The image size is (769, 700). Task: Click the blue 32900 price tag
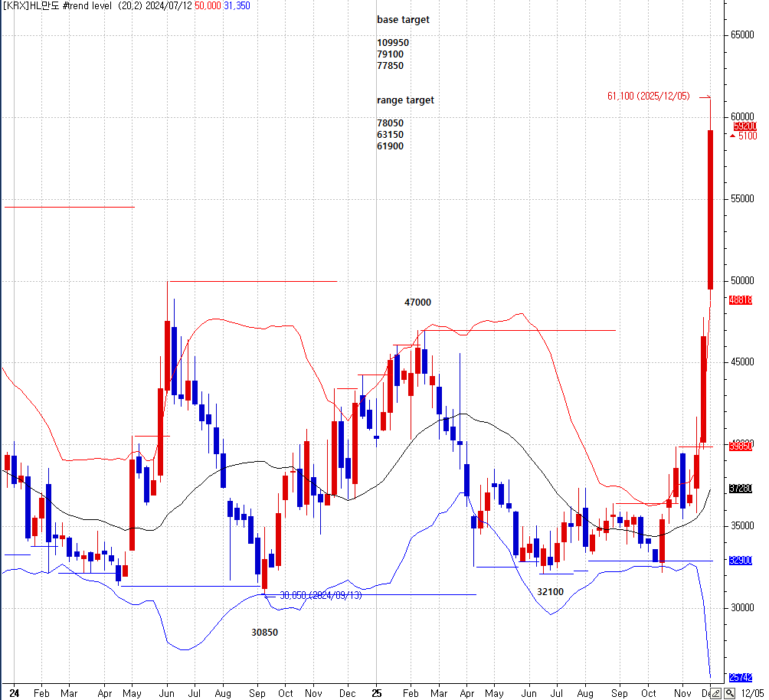(741, 561)
